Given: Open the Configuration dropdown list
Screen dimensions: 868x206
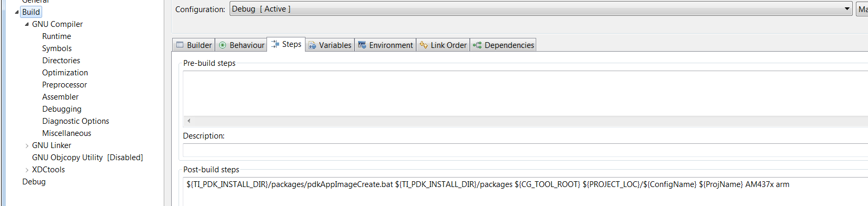Looking at the screenshot, I should click(x=541, y=9).
